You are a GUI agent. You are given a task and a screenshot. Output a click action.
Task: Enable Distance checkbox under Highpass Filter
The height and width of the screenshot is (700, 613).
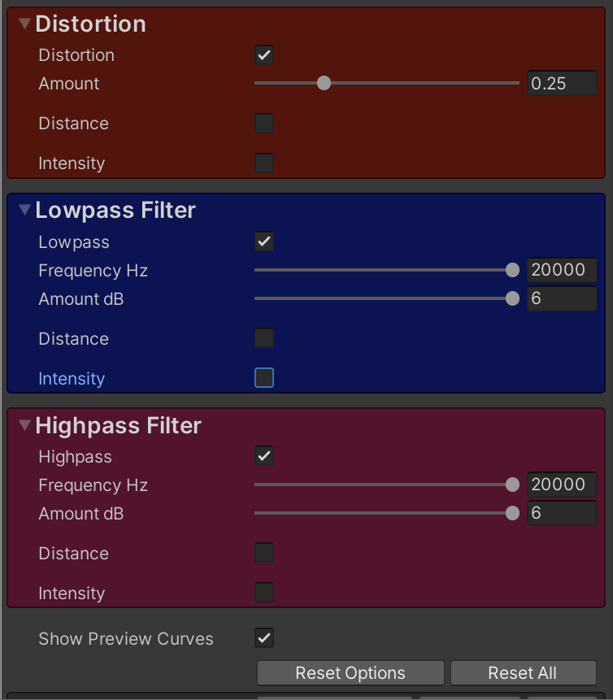tap(264, 553)
